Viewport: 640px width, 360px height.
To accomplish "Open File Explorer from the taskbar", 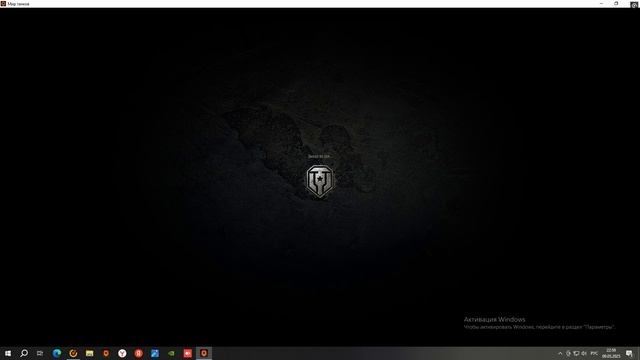I will [x=89, y=353].
